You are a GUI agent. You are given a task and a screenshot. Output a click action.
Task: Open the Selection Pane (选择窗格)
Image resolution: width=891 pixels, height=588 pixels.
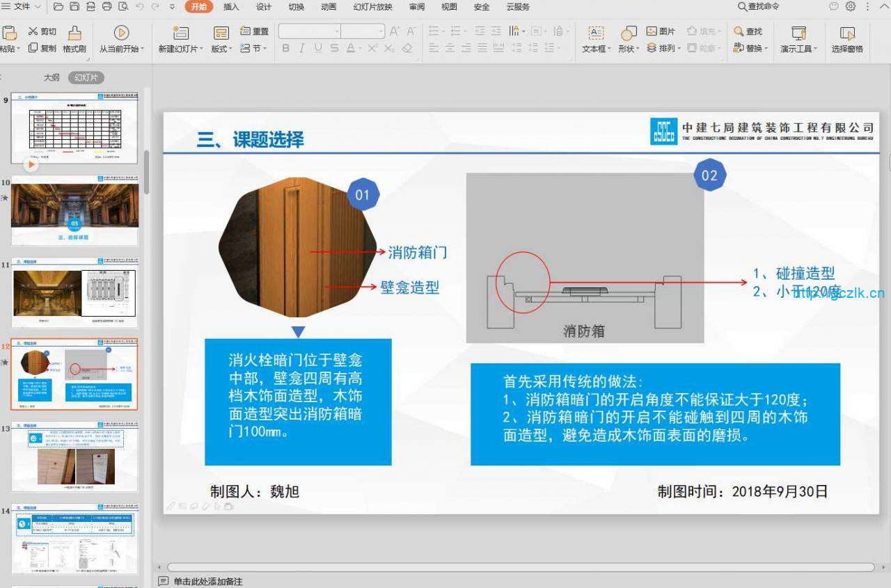click(x=847, y=40)
